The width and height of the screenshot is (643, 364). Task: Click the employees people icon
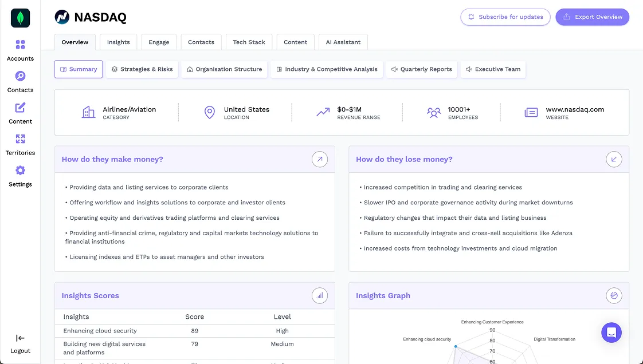pyautogui.click(x=433, y=112)
